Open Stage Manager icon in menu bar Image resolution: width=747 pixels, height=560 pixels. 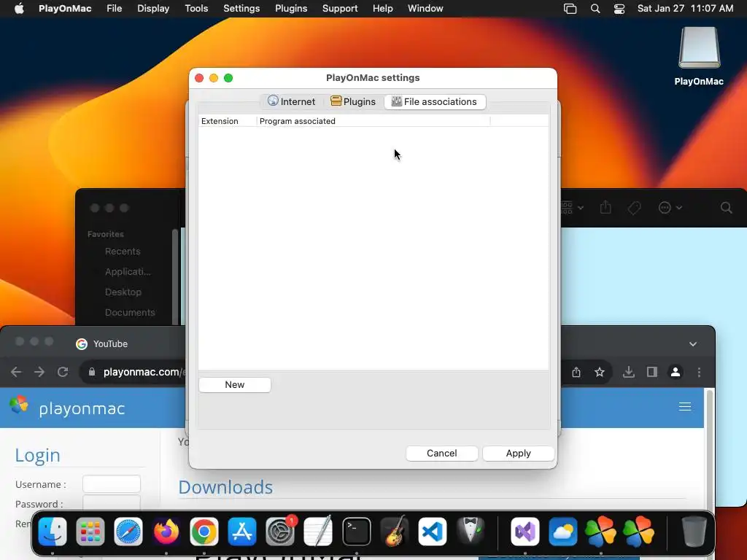click(570, 9)
